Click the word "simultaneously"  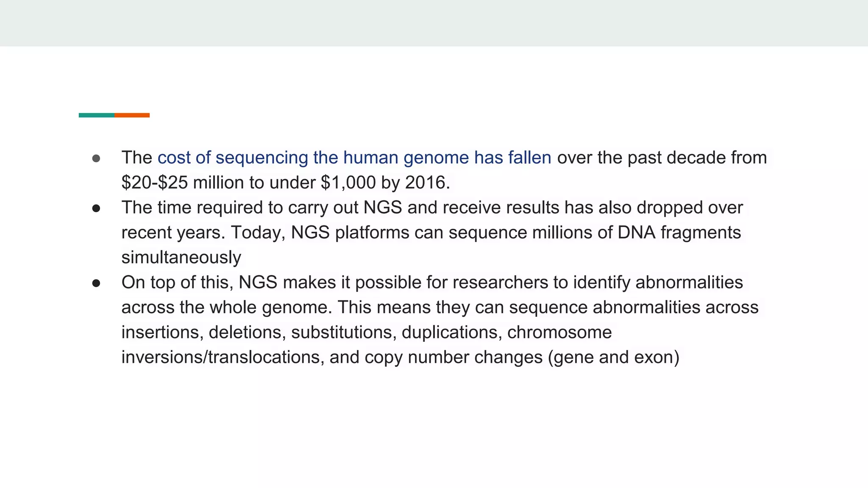pos(181,258)
